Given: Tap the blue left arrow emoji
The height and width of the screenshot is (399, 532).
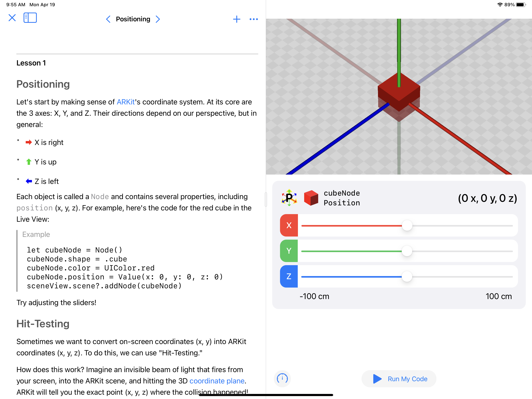Looking at the screenshot, I should click(29, 181).
